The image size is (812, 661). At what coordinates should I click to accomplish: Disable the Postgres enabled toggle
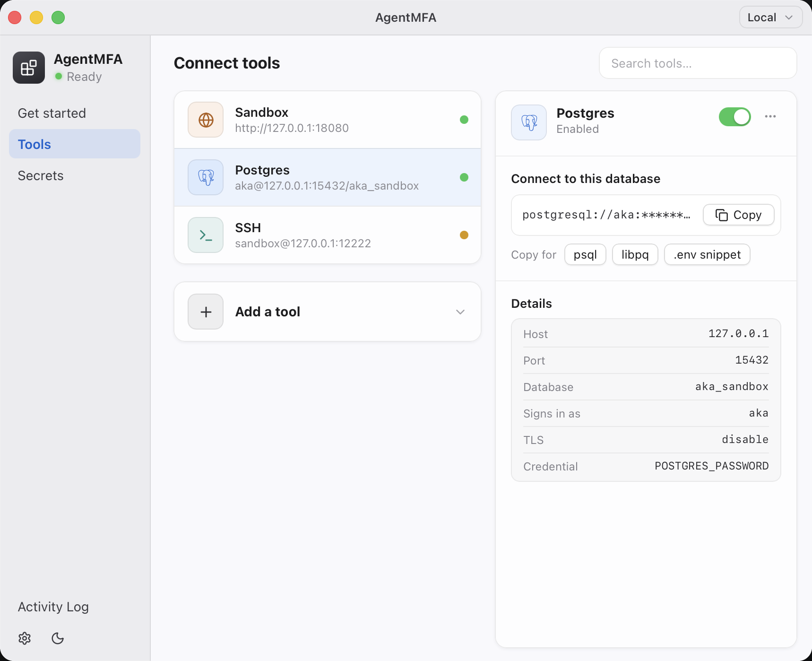click(x=735, y=117)
